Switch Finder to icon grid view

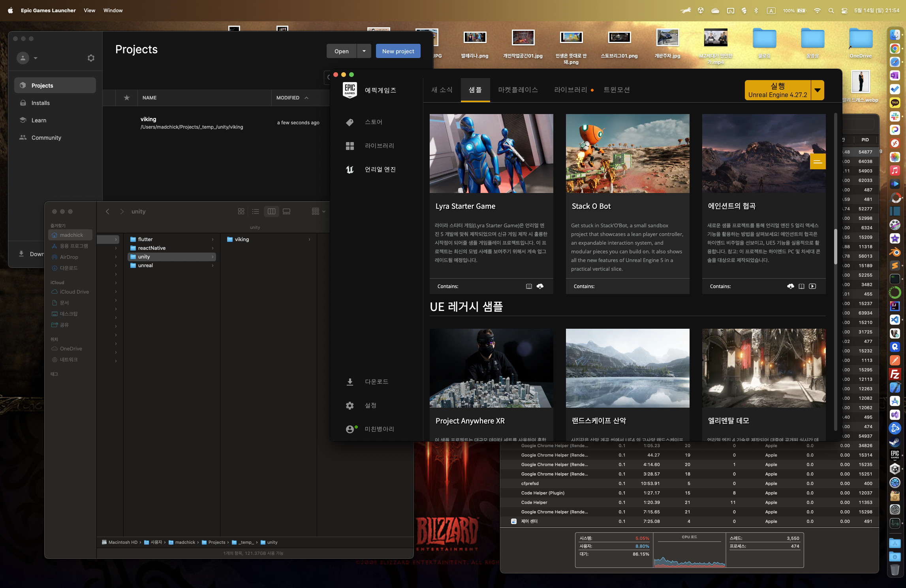(x=241, y=212)
